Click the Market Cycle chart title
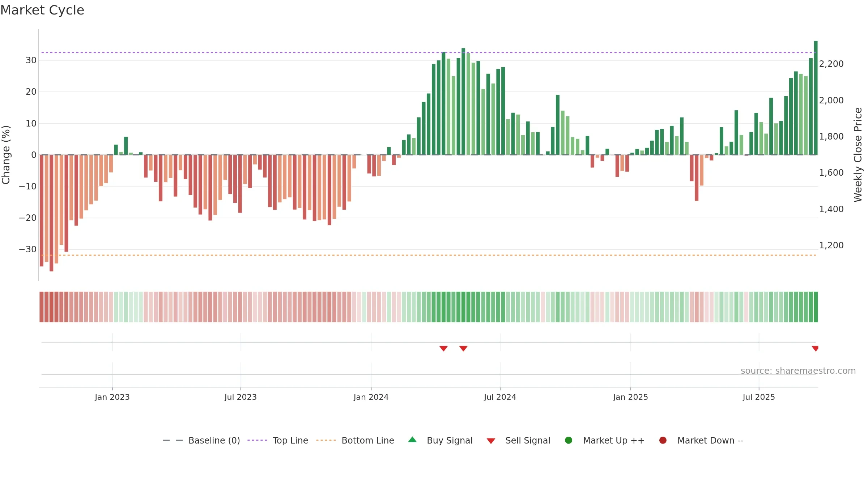Image resolution: width=868 pixels, height=488 pixels. click(x=42, y=10)
